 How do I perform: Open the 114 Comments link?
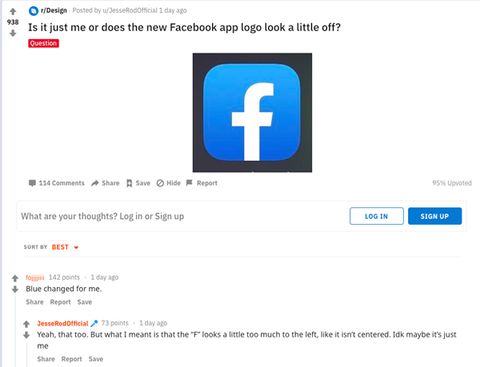pyautogui.click(x=56, y=183)
